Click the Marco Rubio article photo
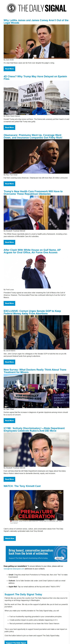Image resolution: width=73 pixels, height=644 pixels. 36,449
